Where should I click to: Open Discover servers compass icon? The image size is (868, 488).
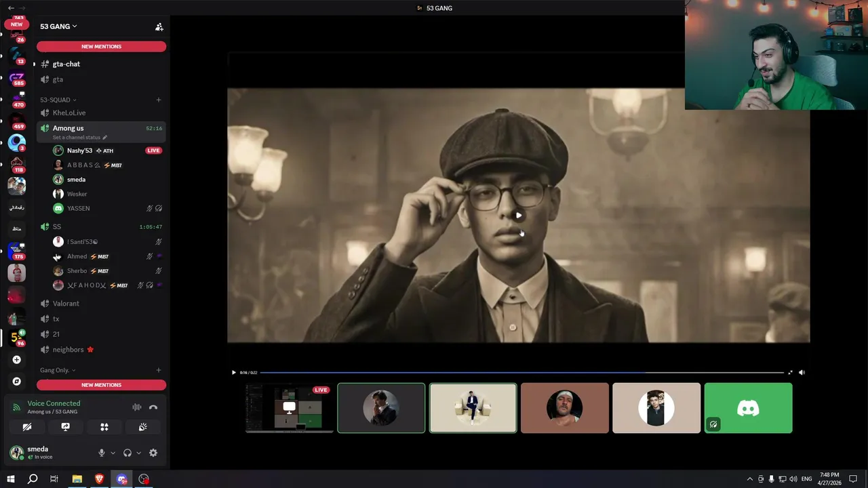pos(17,382)
